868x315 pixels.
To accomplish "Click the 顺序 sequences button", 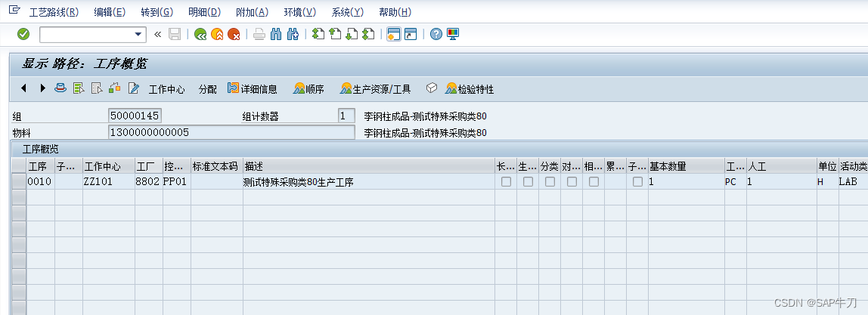I will 309,89.
